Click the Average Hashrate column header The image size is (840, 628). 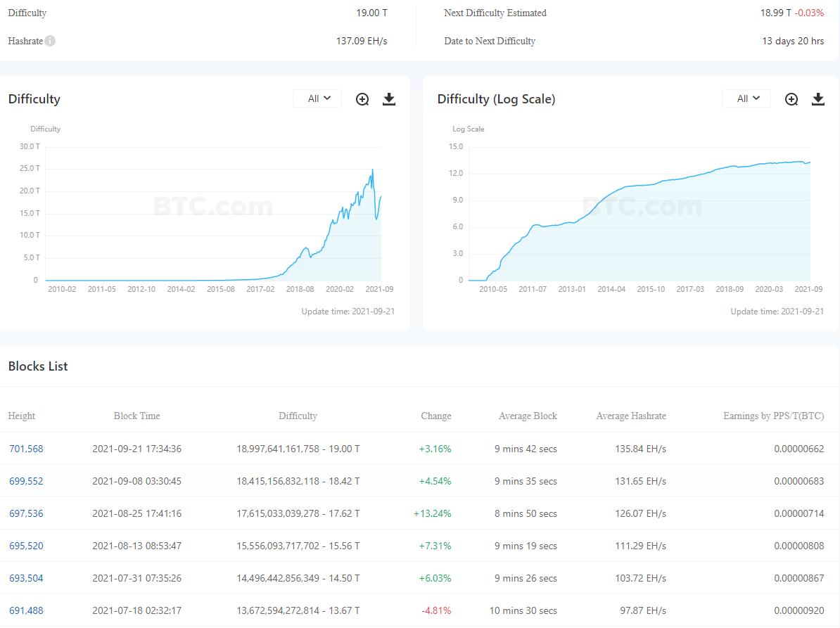click(630, 416)
